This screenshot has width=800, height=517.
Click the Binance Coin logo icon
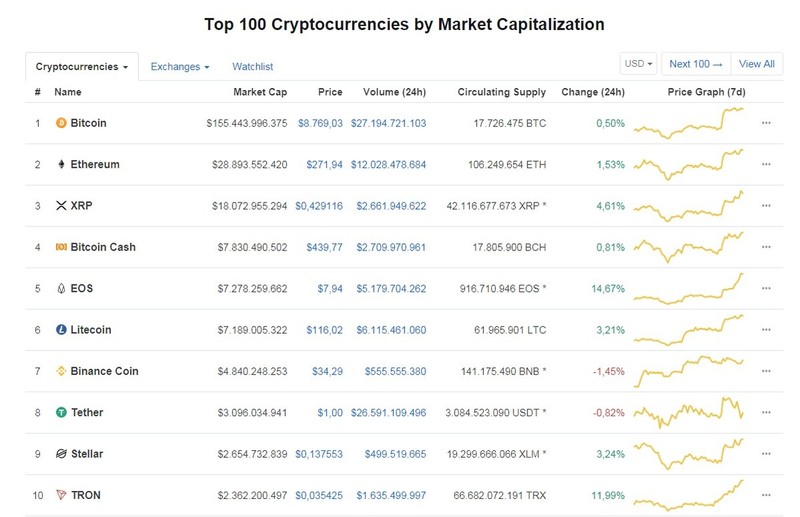(x=61, y=371)
